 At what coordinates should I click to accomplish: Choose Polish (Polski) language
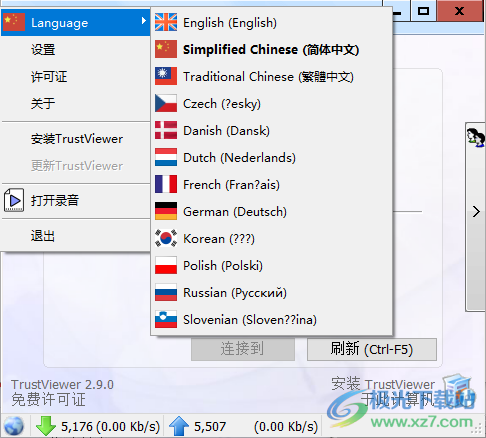click(271, 266)
